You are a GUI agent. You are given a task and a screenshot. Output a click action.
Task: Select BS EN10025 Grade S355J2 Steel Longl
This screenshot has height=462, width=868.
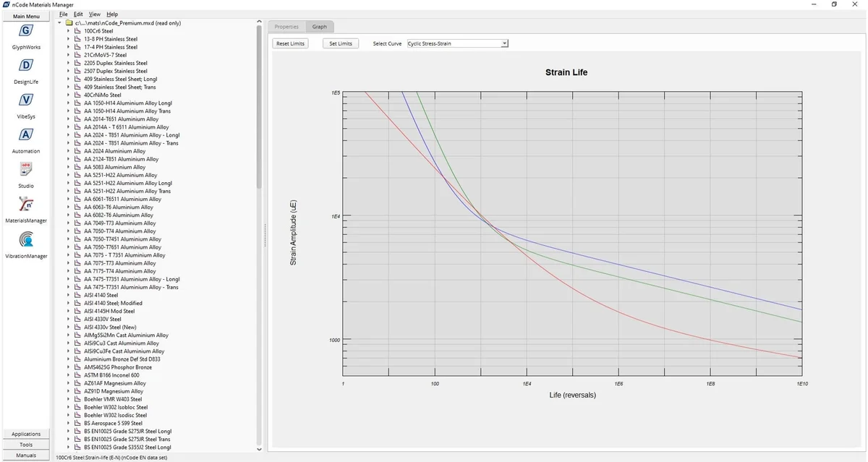tap(127, 447)
